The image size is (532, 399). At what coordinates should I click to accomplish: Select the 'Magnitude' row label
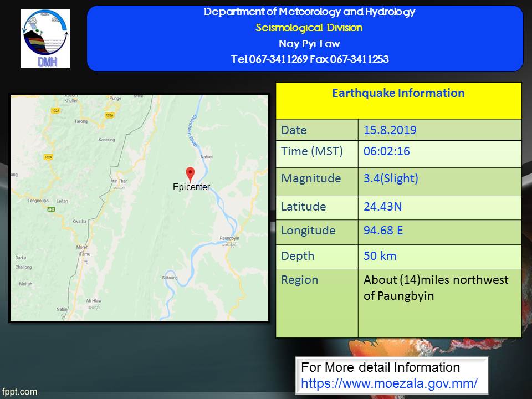coord(311,178)
